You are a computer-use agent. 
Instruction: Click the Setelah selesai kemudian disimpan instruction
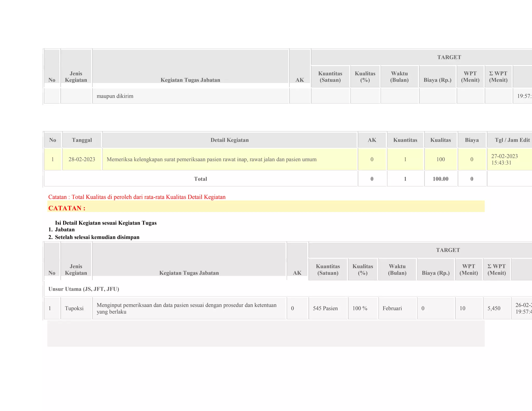tap(97, 237)
